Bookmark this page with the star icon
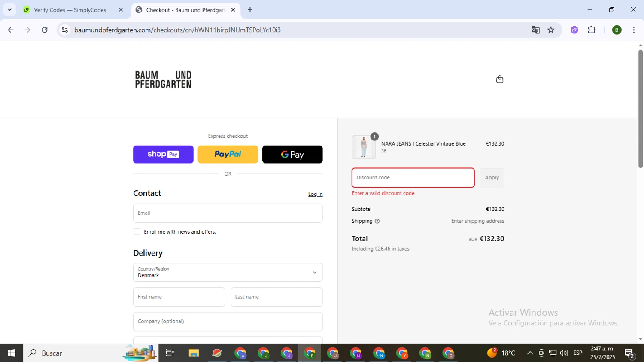Screen dimensions: 644x362 coord(551,30)
